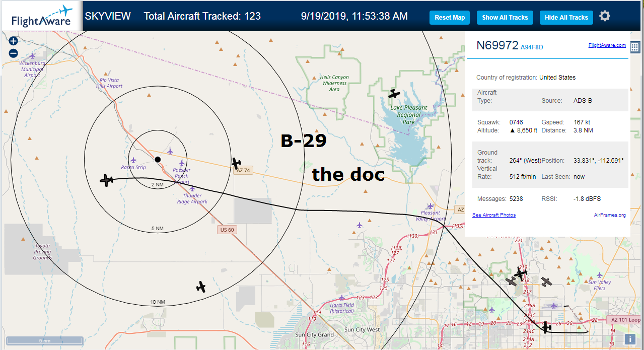Click the Sun City Grand label
The height and width of the screenshot is (350, 644).
tap(314, 335)
